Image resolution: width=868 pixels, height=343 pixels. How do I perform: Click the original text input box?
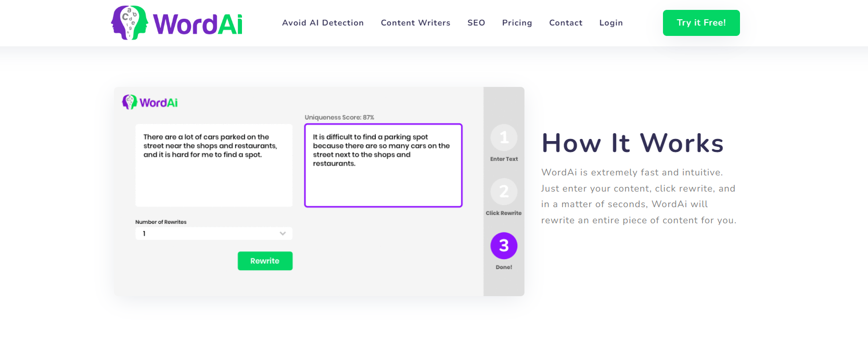coord(214,166)
